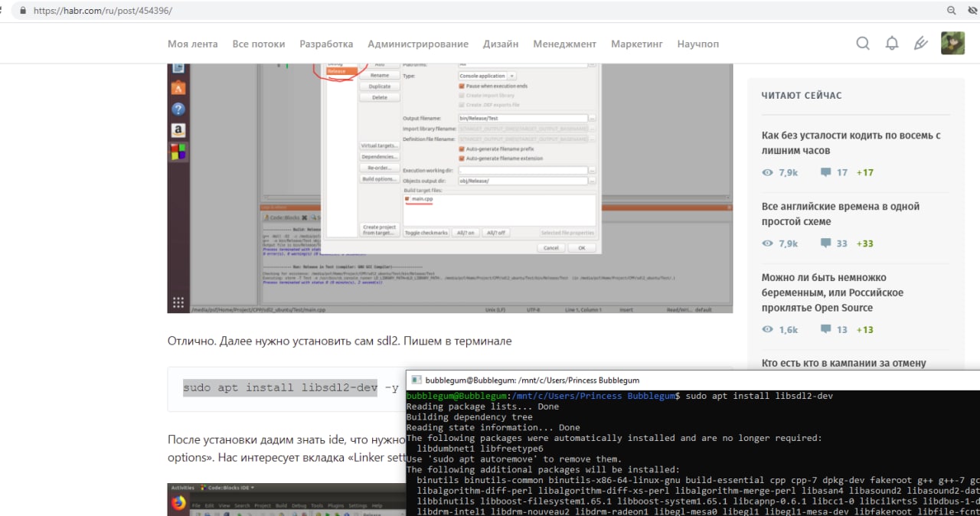Image resolution: width=980 pixels, height=516 pixels.
Task: Open Habr search with the magnifier icon
Action: coord(863,44)
